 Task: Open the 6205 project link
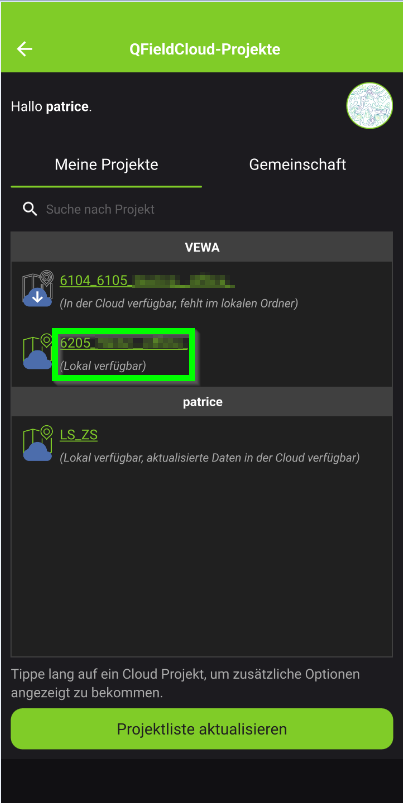124,343
